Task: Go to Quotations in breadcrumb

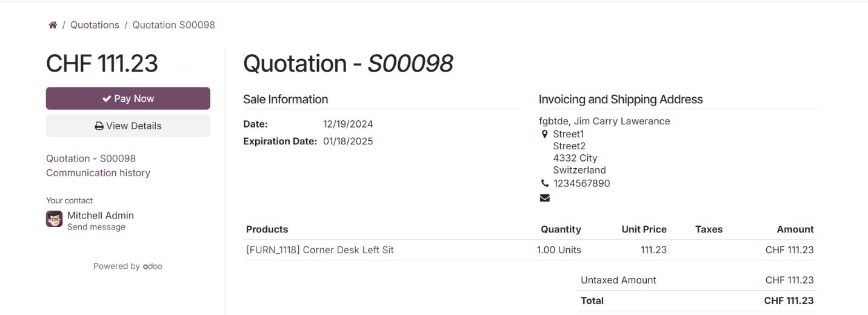Action: (95, 25)
